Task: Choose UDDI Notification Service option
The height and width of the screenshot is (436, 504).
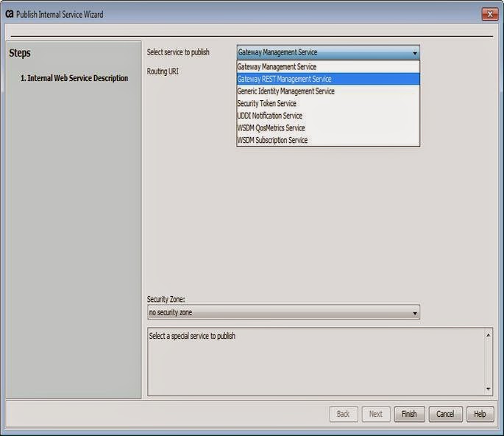Action: coord(328,116)
